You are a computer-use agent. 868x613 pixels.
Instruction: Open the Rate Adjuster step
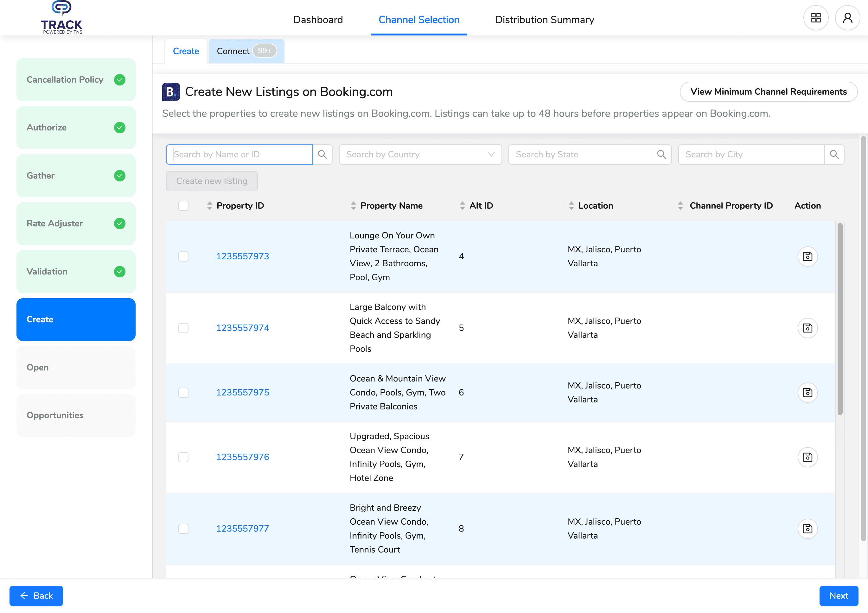[76, 224]
